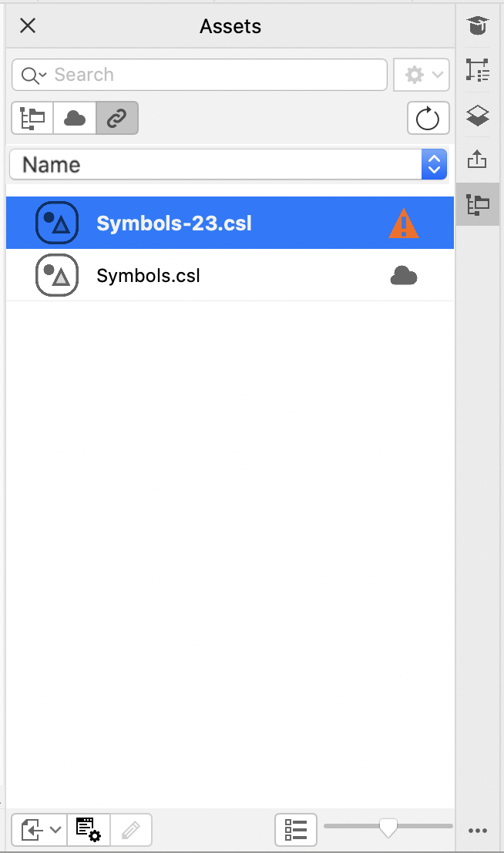
Task: Toggle the local folders filter
Action: [x=33, y=119]
